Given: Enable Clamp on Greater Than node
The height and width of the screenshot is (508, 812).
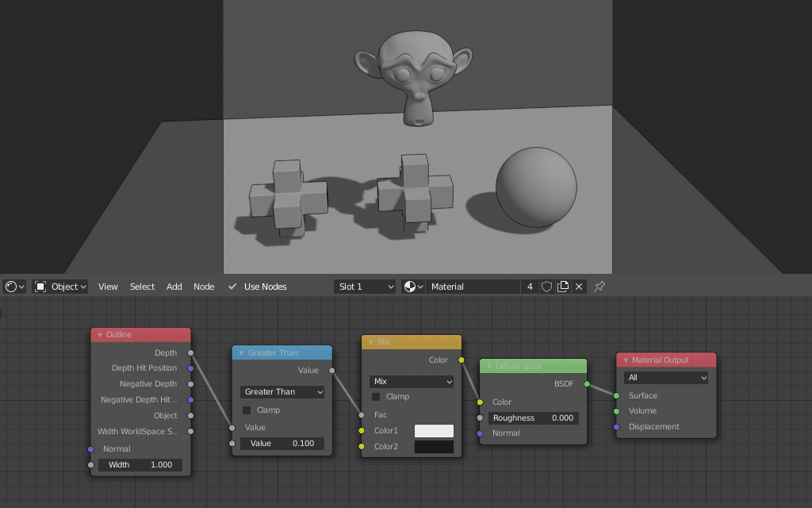Looking at the screenshot, I should (247, 410).
